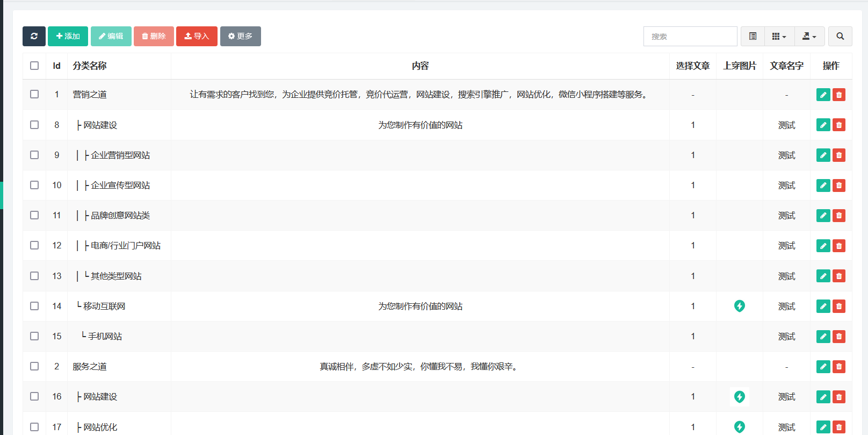
Task: Delete the 移动互联网 row
Action: [839, 306]
